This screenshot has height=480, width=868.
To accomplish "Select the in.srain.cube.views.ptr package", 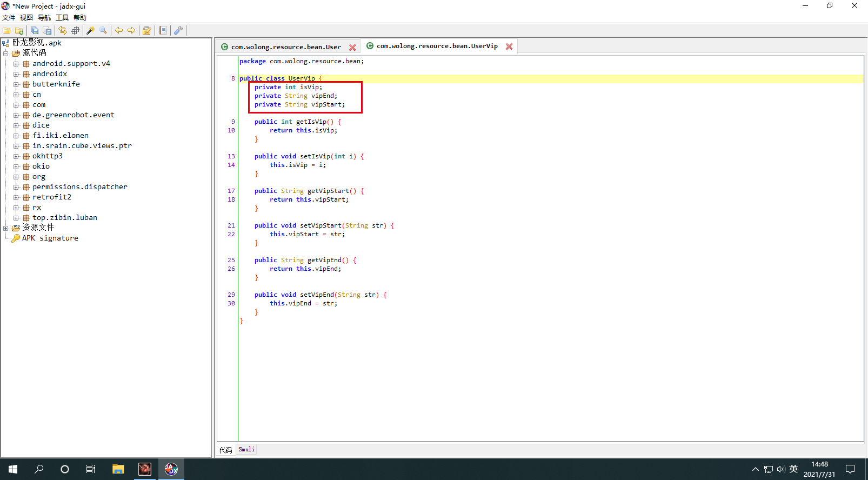I will point(82,146).
